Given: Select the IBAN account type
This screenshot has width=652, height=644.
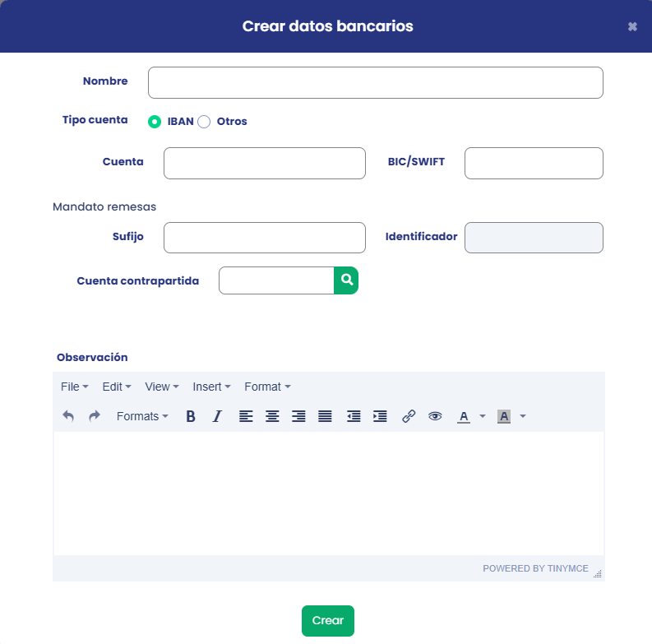Looking at the screenshot, I should (x=155, y=122).
